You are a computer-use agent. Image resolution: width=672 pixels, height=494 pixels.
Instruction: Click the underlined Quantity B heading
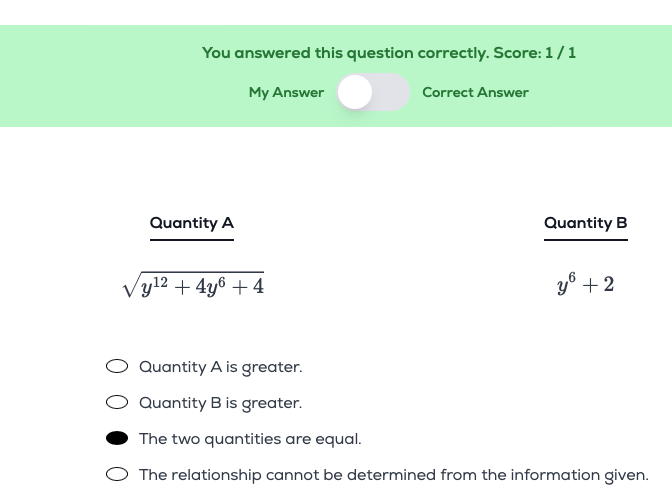[586, 223]
